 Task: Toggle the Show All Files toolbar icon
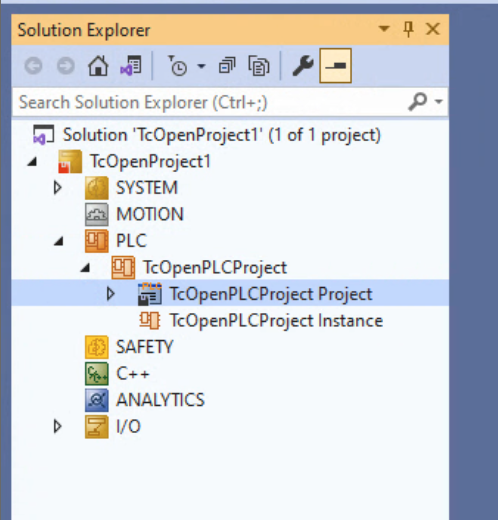click(259, 66)
